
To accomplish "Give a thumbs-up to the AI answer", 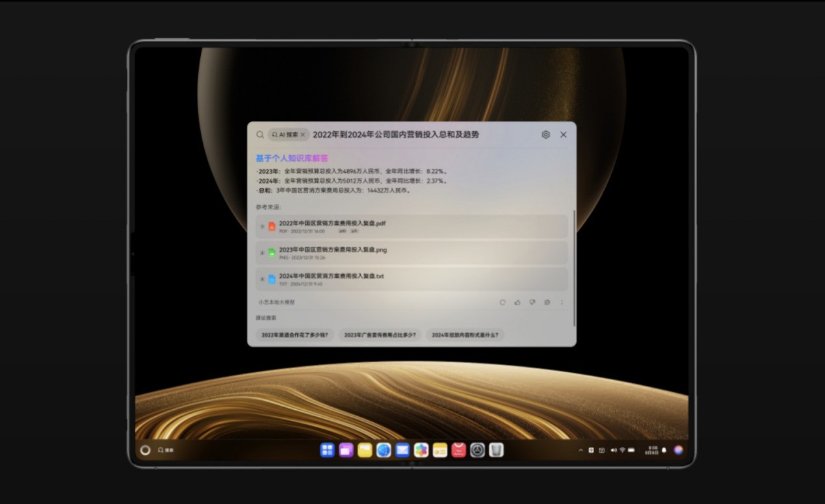I will (x=517, y=303).
